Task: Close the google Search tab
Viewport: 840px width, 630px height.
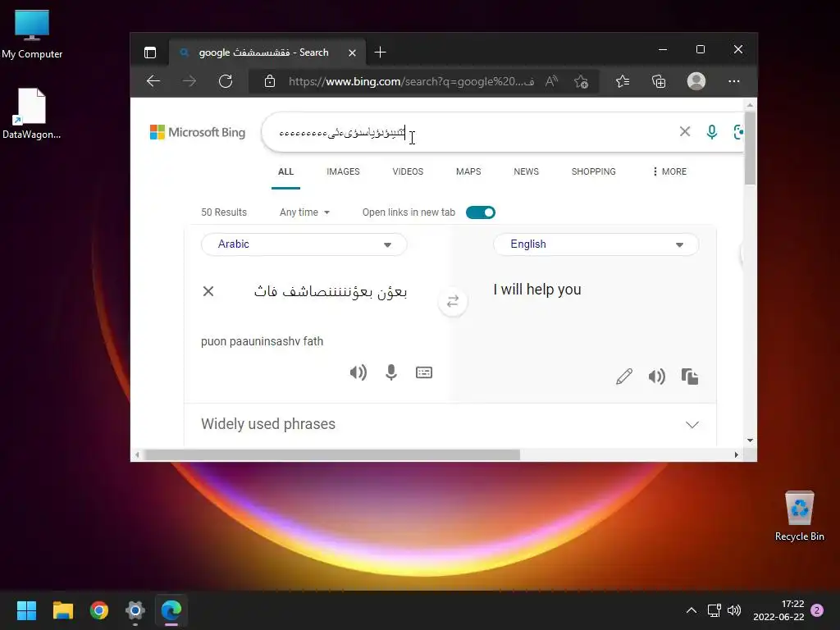Action: click(352, 53)
